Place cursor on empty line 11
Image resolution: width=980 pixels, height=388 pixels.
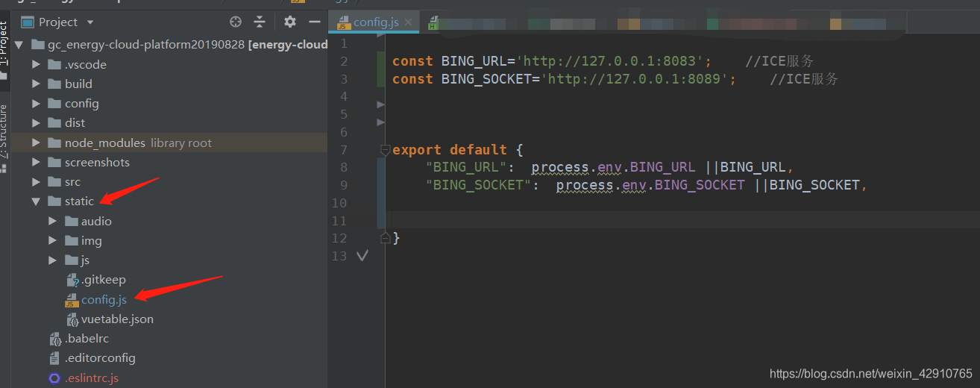[682, 220]
